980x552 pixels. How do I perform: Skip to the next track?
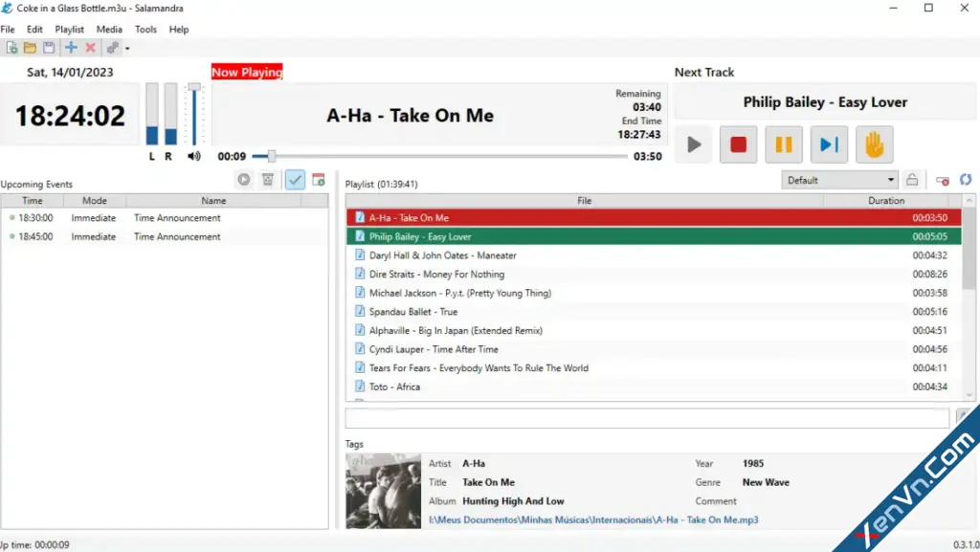(830, 144)
